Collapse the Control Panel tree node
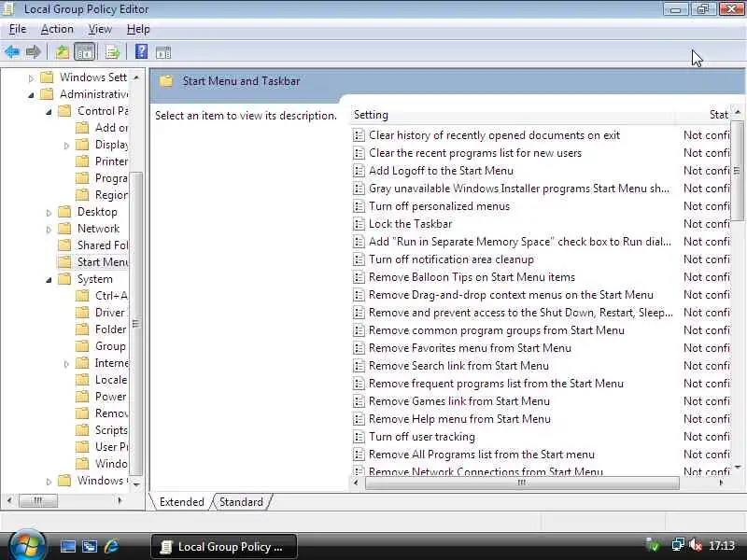 pyautogui.click(x=49, y=112)
